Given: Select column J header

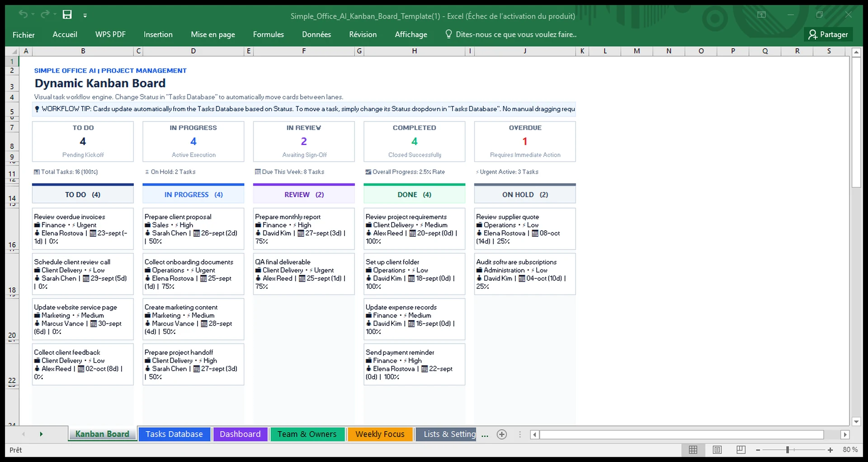Looking at the screenshot, I should (x=525, y=51).
